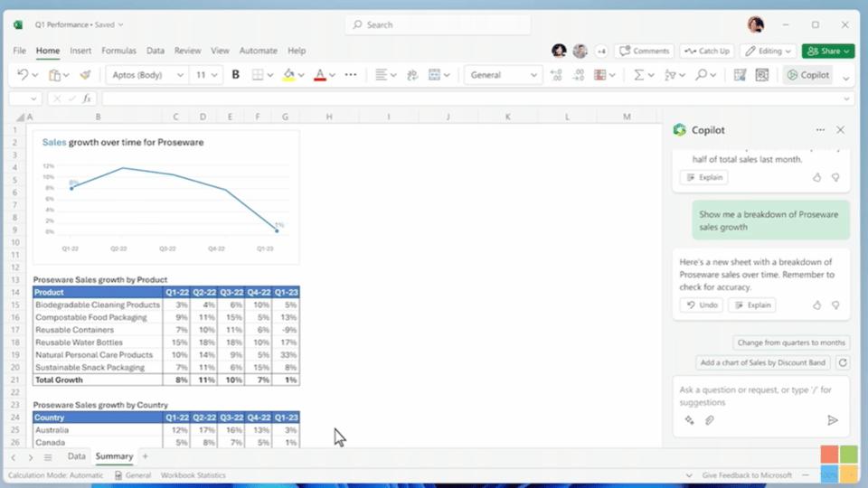Switch to the Insert tab
This screenshot has width=868, height=488.
(80, 51)
